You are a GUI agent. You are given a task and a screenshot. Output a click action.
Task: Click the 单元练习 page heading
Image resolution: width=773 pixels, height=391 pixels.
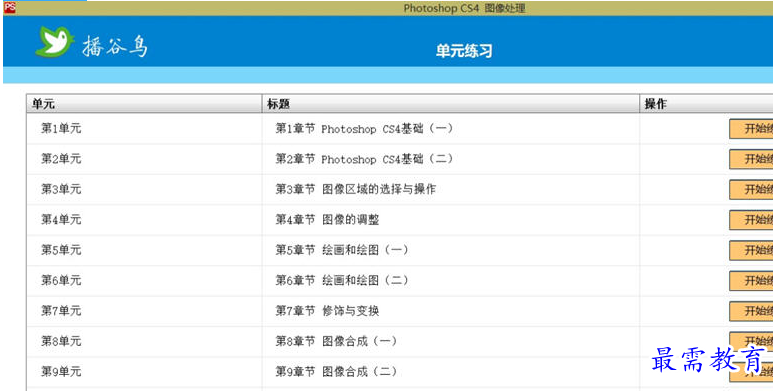coord(464,51)
